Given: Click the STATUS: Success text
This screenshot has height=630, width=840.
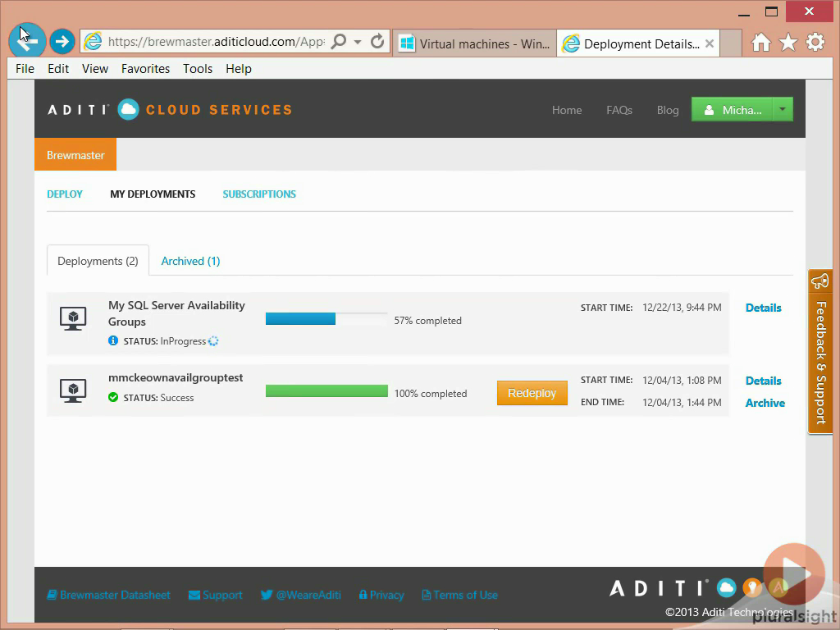Looking at the screenshot, I should pos(158,398).
